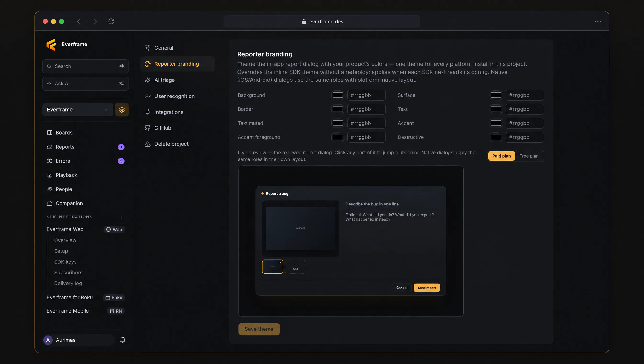Viewport: 644px width, 364px height.
Task: Go forward with the browser forward arrow
Action: 95,21
